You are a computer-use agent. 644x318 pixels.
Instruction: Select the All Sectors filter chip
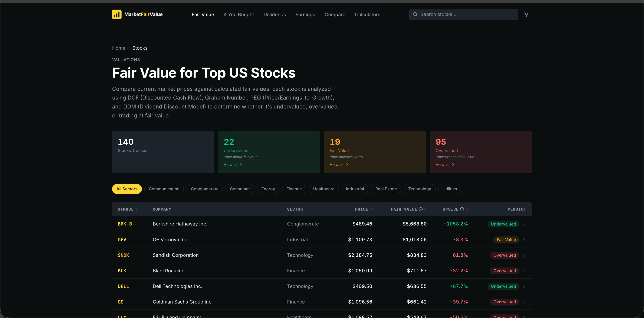pos(127,189)
